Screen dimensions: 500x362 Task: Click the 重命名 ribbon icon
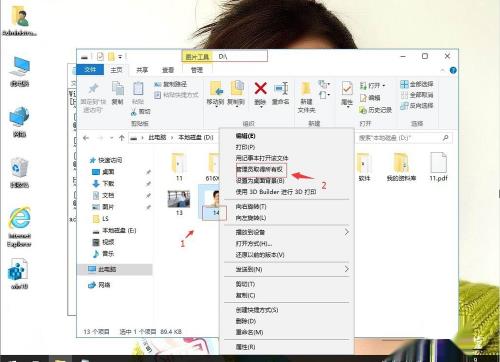pos(280,89)
